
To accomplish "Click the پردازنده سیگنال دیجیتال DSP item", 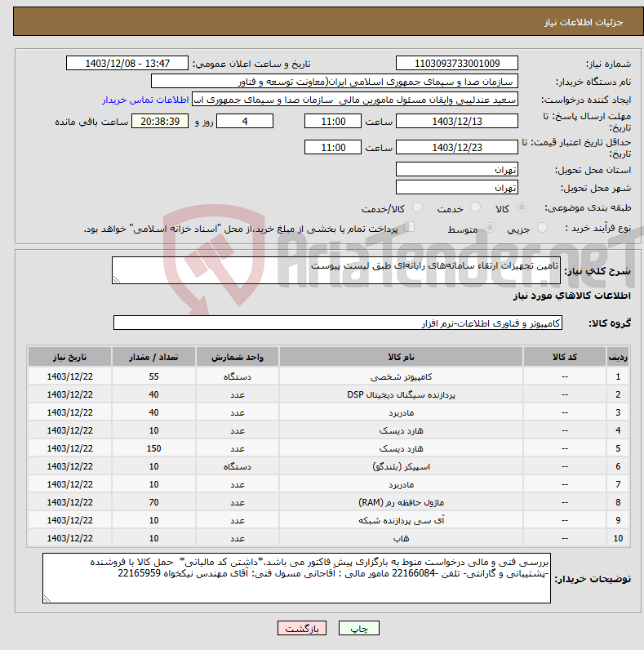I will coord(401,394).
